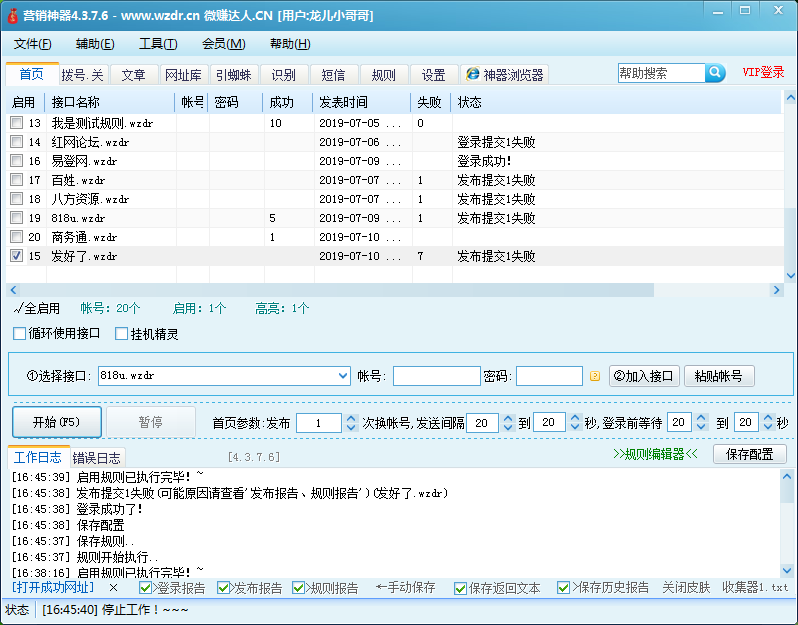798x625 pixels.
Task: Uncheck the 登录报告 checkbox
Action: 146,588
